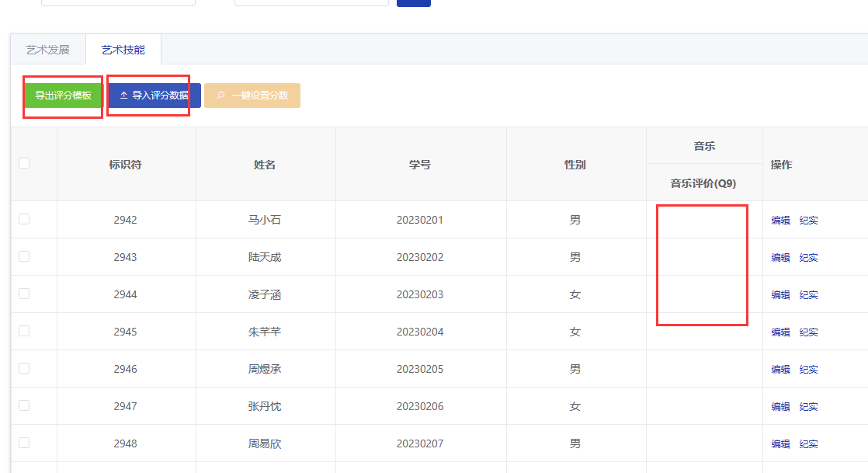Click 纪实 for 张丹忱
The width and height of the screenshot is (868, 473).
coord(808,406)
